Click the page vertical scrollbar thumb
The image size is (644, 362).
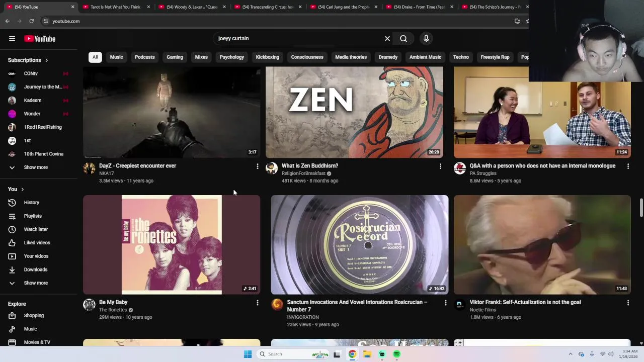pos(641,208)
